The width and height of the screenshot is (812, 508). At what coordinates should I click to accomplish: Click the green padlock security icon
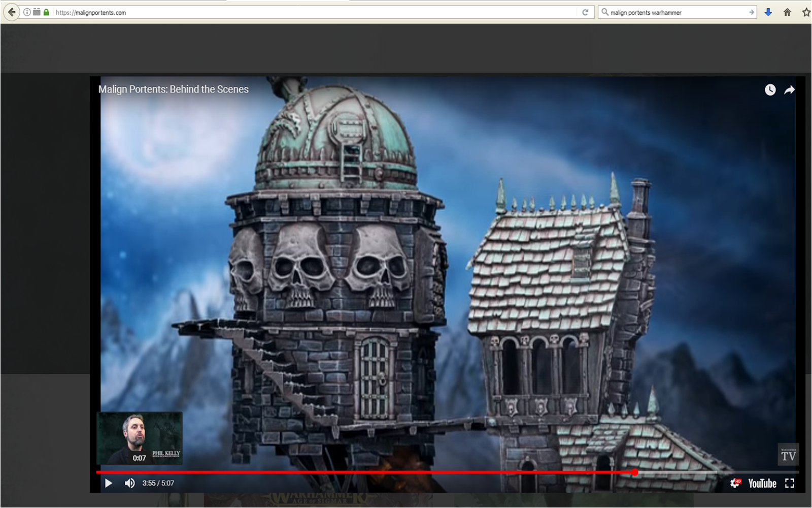(46, 12)
